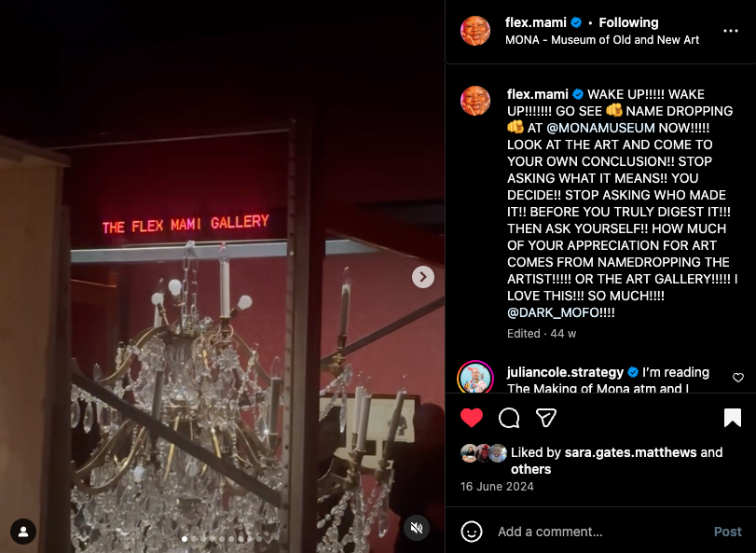Open the comment speech bubble icon
The height and width of the screenshot is (553, 756).
tap(509, 418)
